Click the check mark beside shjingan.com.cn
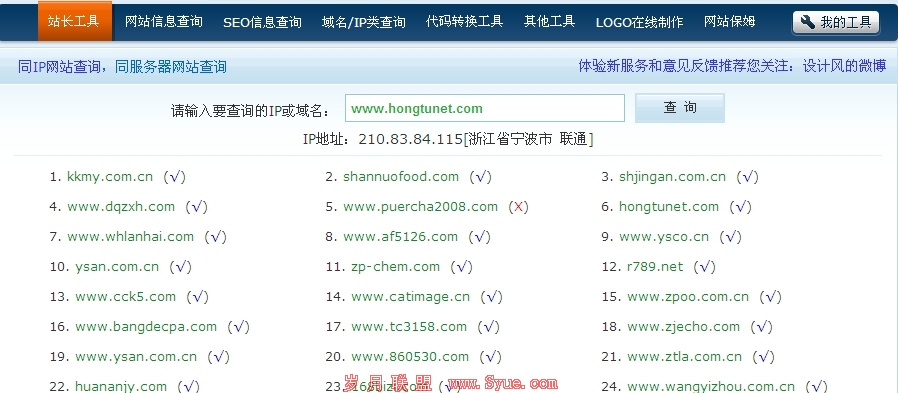The width and height of the screenshot is (898, 393). [747, 177]
